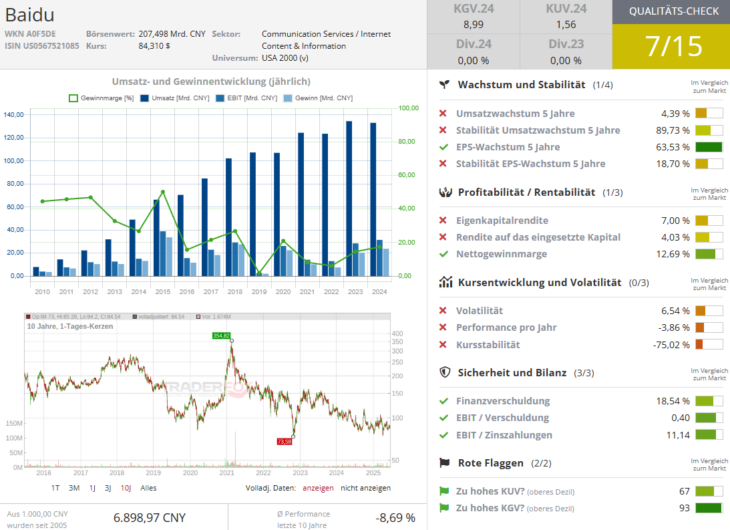The image size is (730, 530).
Task: Click anzeigen for Volladj. Daten
Action: tap(318, 488)
